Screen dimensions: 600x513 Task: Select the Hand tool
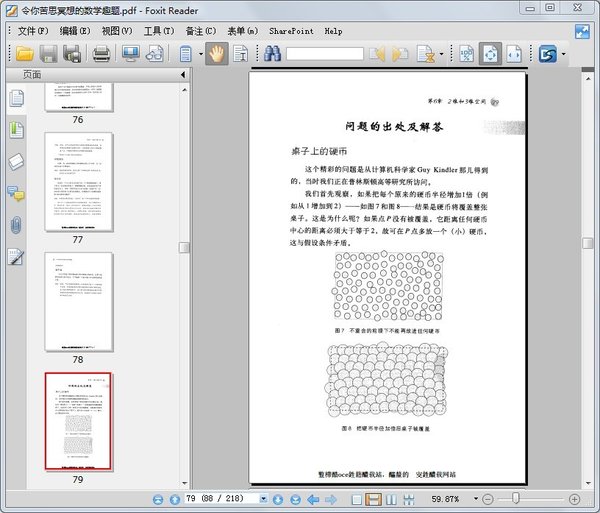pos(215,54)
